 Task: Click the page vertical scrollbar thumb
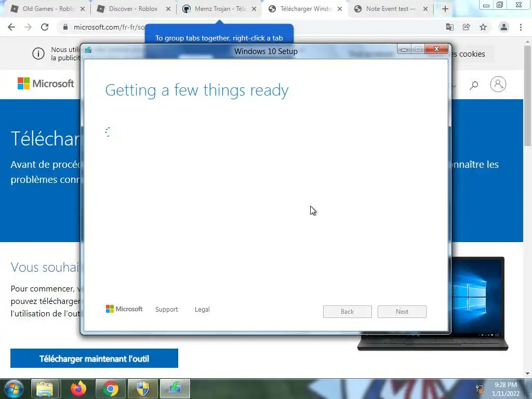point(528,95)
